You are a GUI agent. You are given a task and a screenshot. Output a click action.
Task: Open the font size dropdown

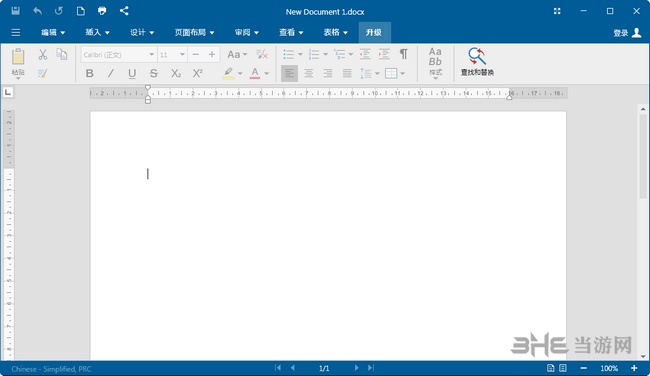[182, 54]
